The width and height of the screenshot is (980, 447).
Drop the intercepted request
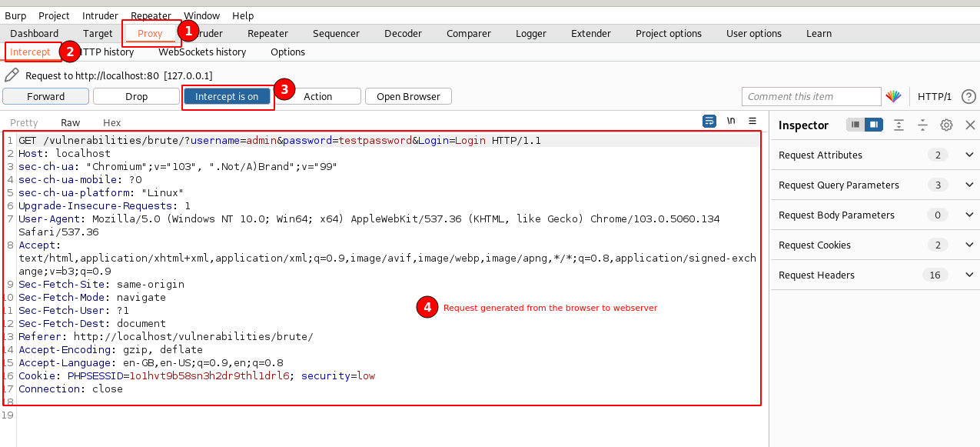136,96
